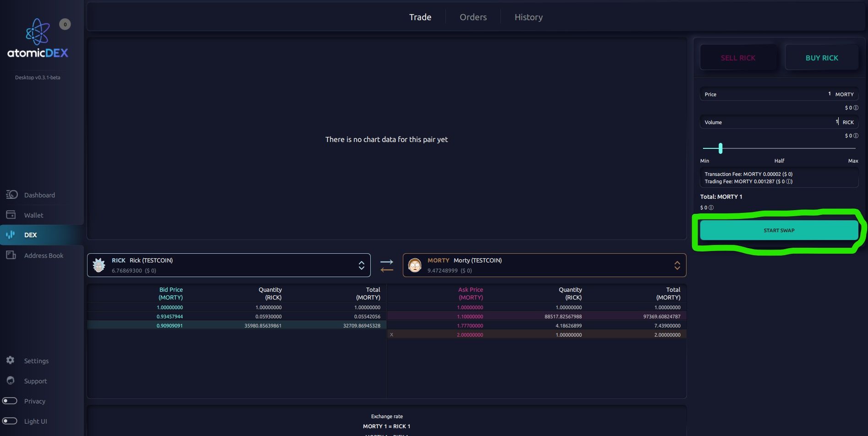Image resolution: width=868 pixels, height=436 pixels.
Task: Click the Ask Price (MORTY) column header
Action: coord(471,294)
